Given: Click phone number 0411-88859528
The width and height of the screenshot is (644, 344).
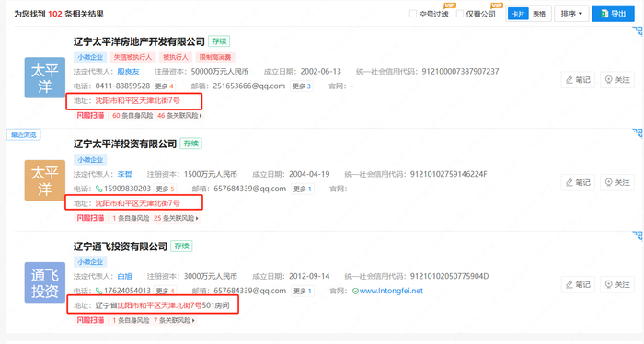Looking at the screenshot, I should pos(122,86).
